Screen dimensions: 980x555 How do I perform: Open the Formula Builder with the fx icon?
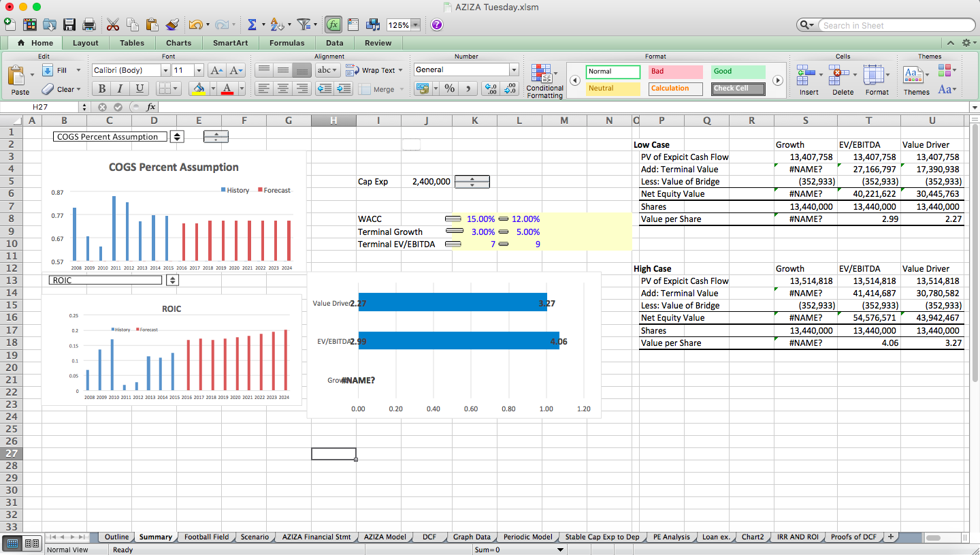pyautogui.click(x=333, y=25)
